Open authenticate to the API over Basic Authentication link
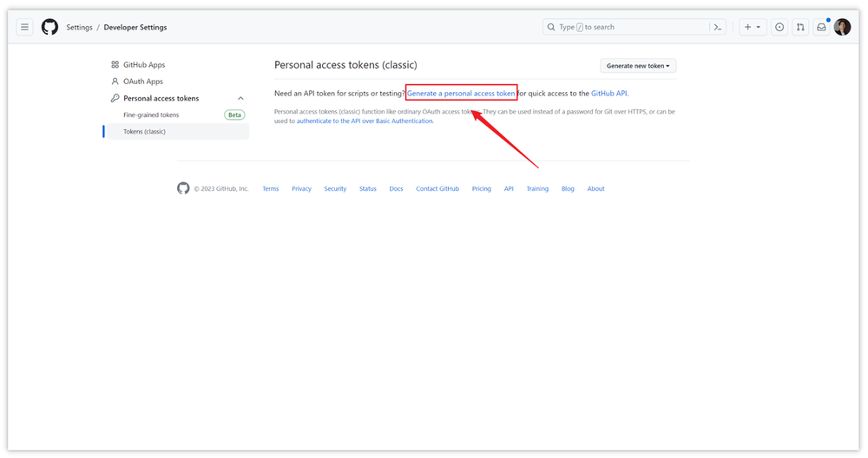The height and width of the screenshot is (458, 868). [365, 121]
